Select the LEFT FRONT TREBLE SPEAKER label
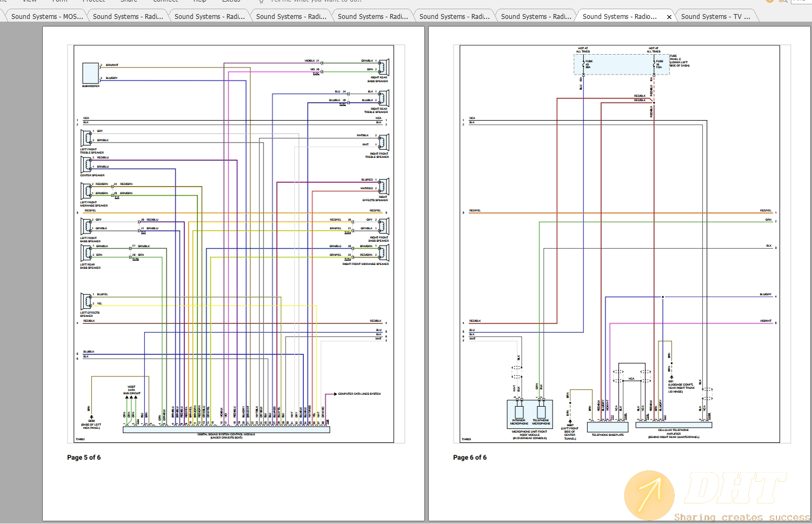 [x=92, y=151]
